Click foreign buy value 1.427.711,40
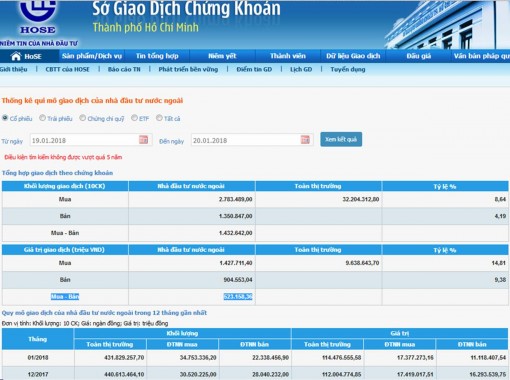This screenshot has height=380, width=510. [x=236, y=263]
